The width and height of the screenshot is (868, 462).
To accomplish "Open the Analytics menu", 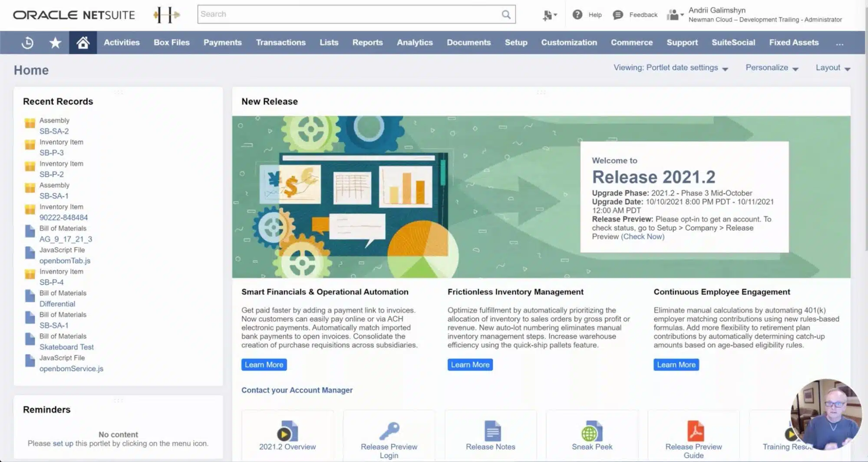I will click(415, 43).
